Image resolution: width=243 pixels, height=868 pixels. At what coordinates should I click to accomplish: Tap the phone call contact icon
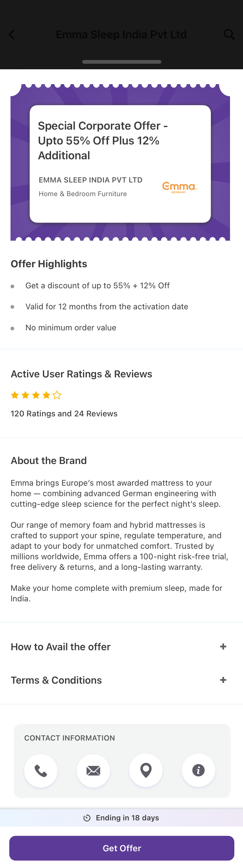(41, 771)
